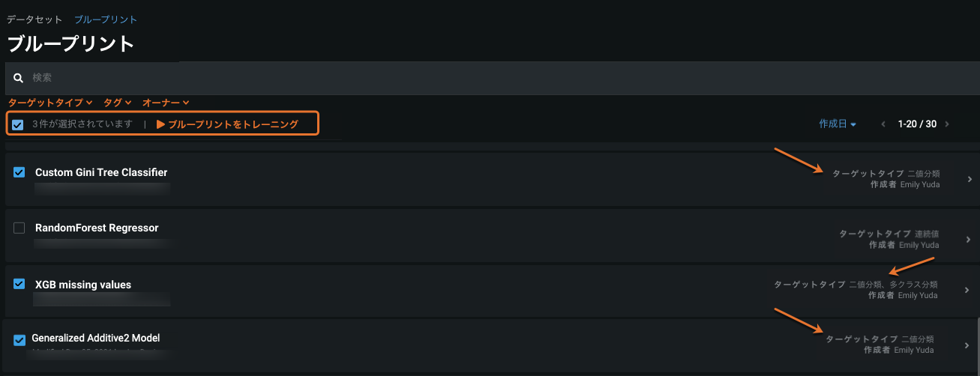Click the next page arrow

[947, 124]
